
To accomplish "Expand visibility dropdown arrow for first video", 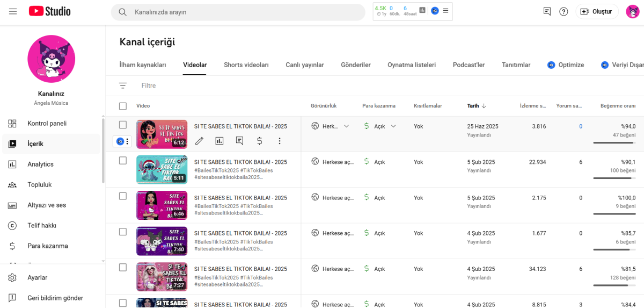I will point(346,126).
